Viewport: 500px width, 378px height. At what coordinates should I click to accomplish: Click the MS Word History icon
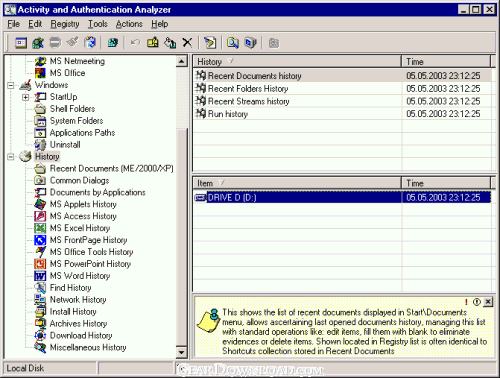(40, 276)
